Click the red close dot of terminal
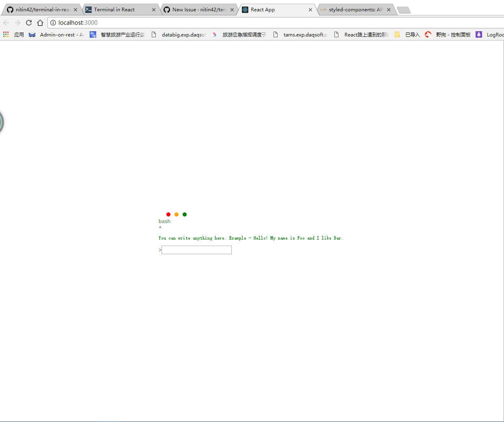The height and width of the screenshot is (422, 504). point(168,214)
